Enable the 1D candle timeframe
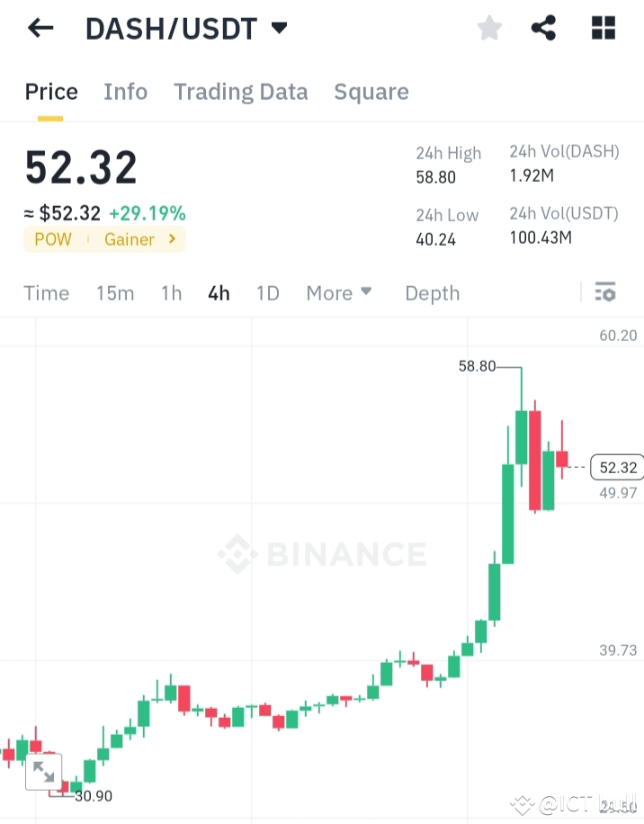This screenshot has width=644, height=824. 267,293
